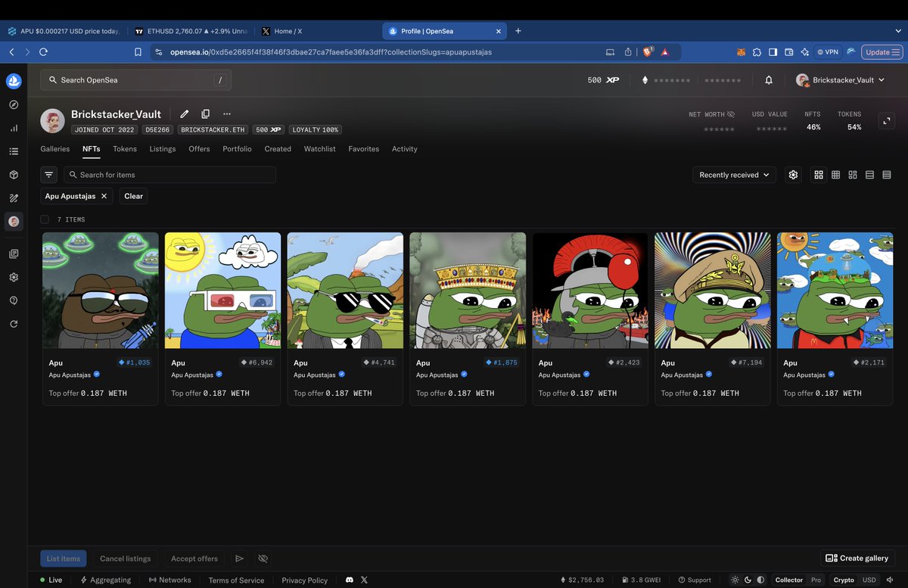Click the transfer arrow icon in bottom bar

(x=239, y=558)
